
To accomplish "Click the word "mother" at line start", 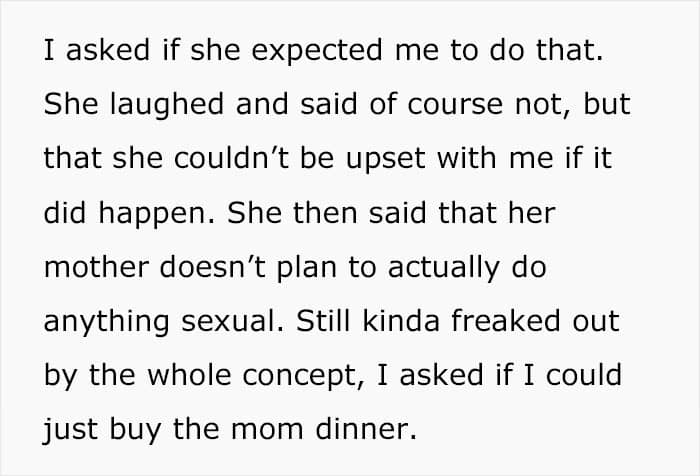I will [x=96, y=267].
